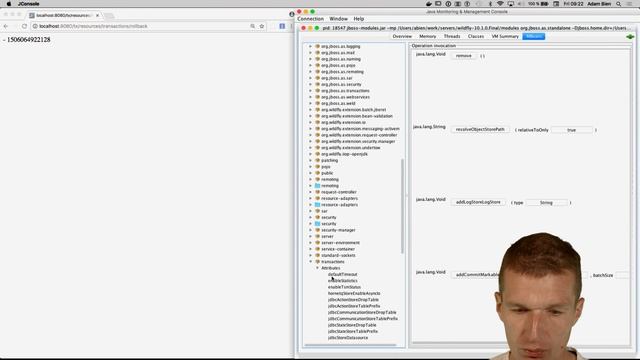Screen dimensions: 640x360
Task: Click the org.jboss.as.logging bean icon
Action: click(x=317, y=47)
